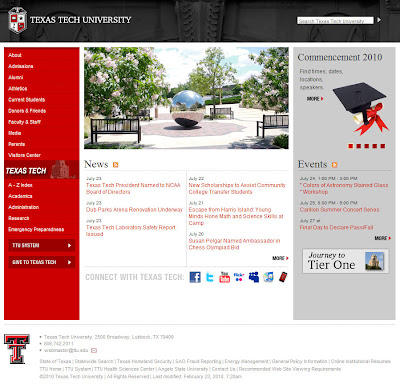Open the About menu item
The height and width of the screenshot is (384, 400).
pos(15,55)
